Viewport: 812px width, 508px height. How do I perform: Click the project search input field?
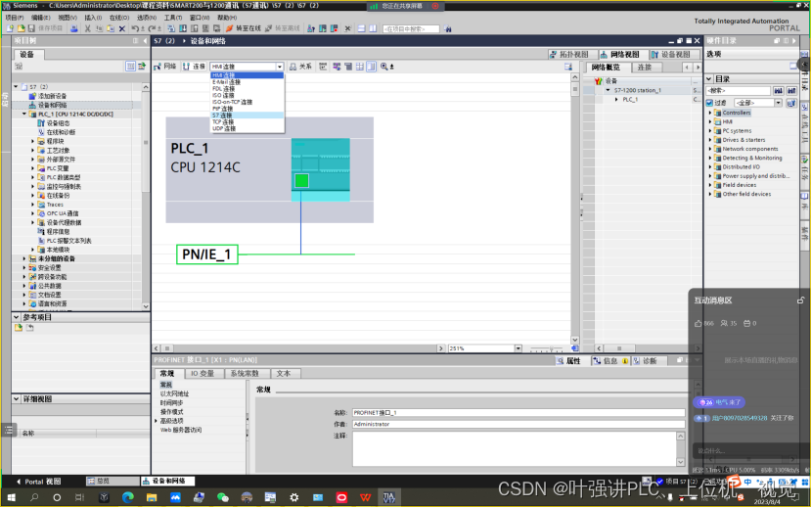[411, 29]
